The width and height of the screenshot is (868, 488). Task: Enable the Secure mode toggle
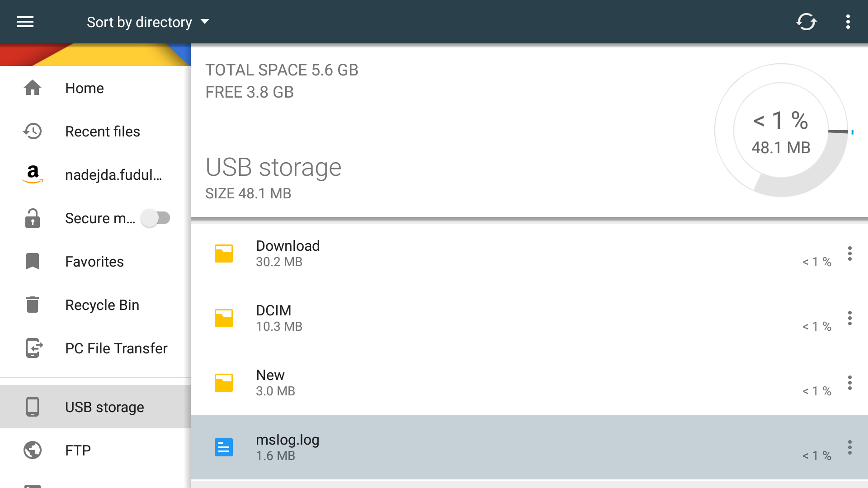[156, 218]
